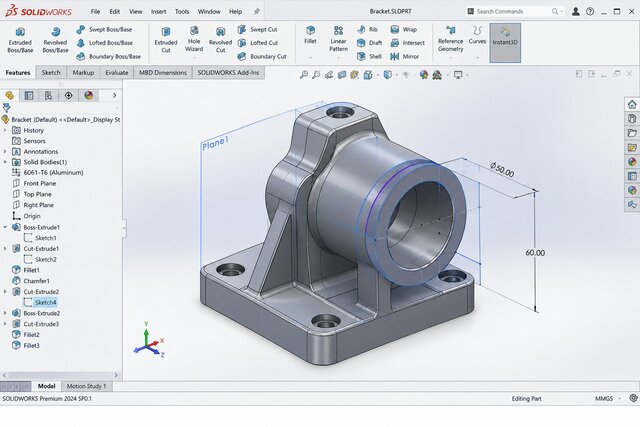Choose Swept Boss/Base feature

pyautogui.click(x=104, y=29)
